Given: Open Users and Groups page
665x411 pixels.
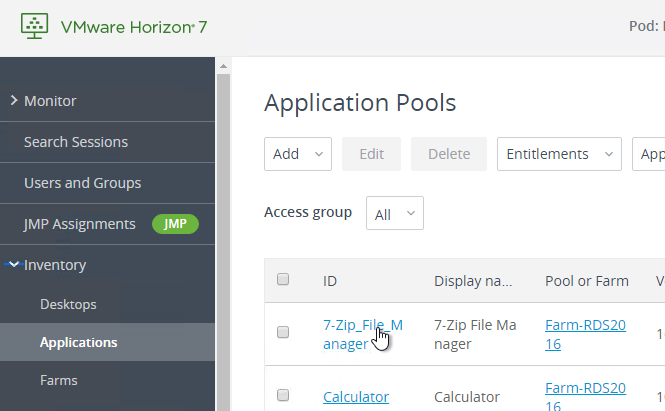Looking at the screenshot, I should [82, 183].
